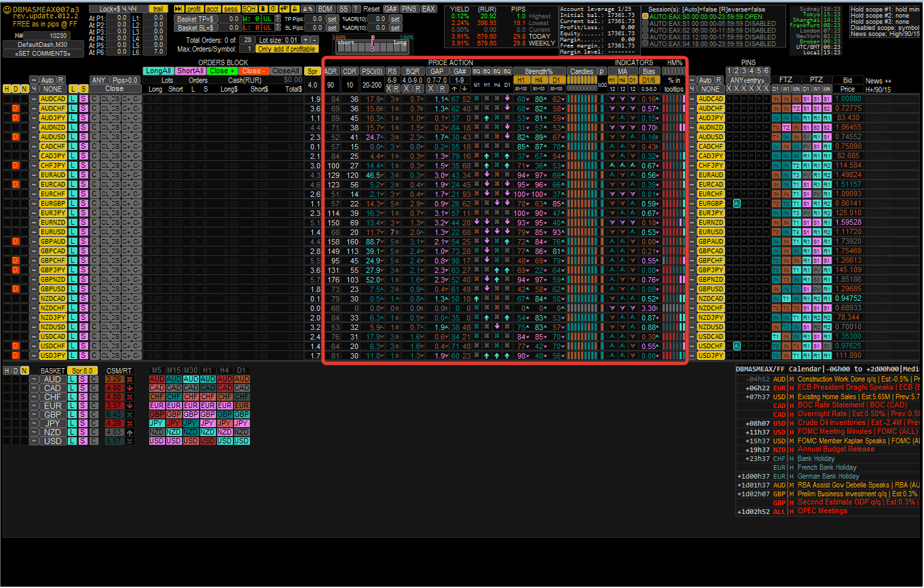The height and width of the screenshot is (588, 924).
Task: Click the a% button in the top toolbar
Action: click(x=308, y=9)
